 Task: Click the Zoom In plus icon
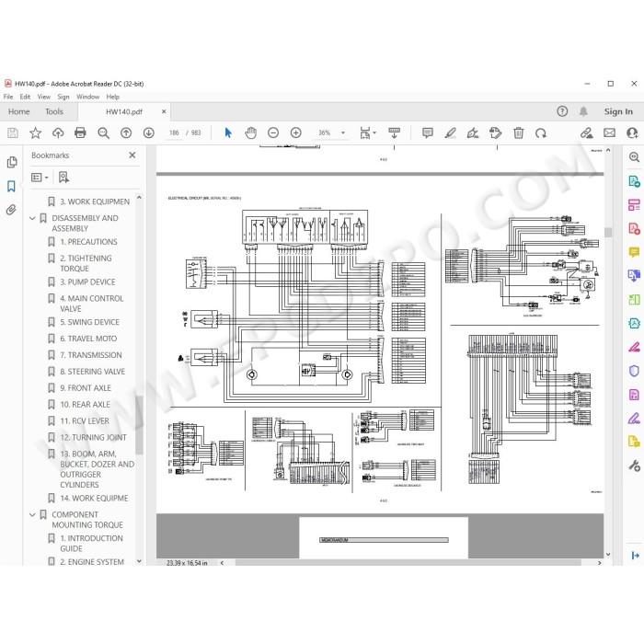(295, 132)
